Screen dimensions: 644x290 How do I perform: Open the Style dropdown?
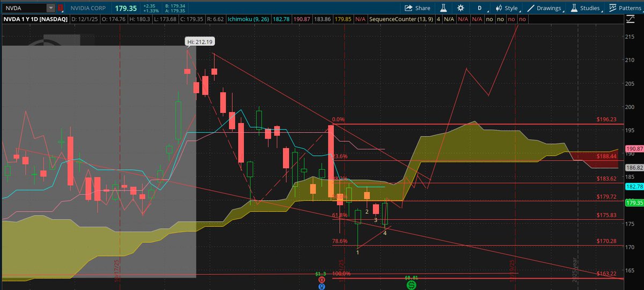point(507,8)
